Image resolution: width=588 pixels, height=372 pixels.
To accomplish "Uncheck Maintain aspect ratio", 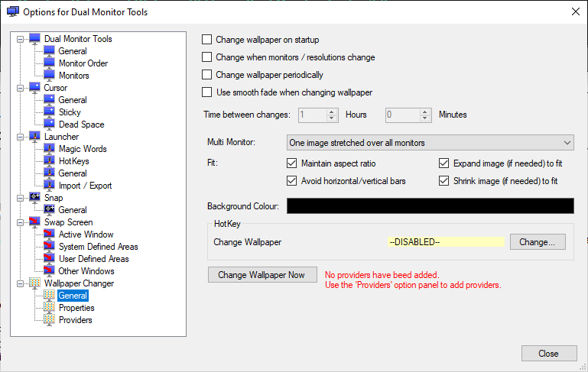I will click(291, 163).
